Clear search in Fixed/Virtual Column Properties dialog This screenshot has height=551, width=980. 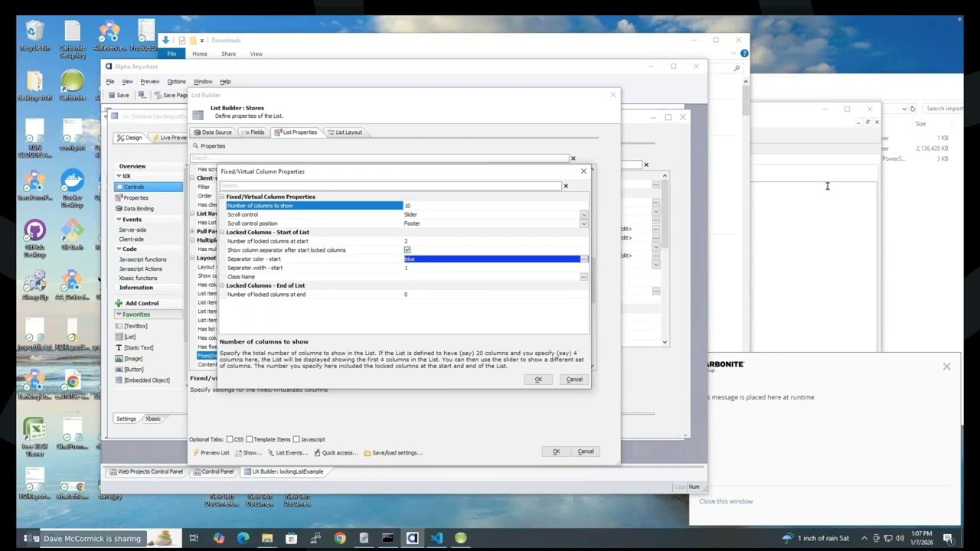pyautogui.click(x=566, y=186)
